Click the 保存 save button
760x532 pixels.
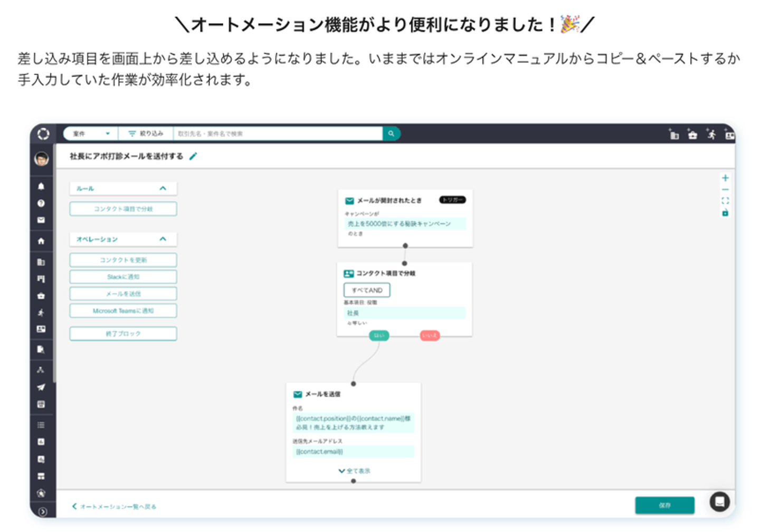pyautogui.click(x=664, y=505)
